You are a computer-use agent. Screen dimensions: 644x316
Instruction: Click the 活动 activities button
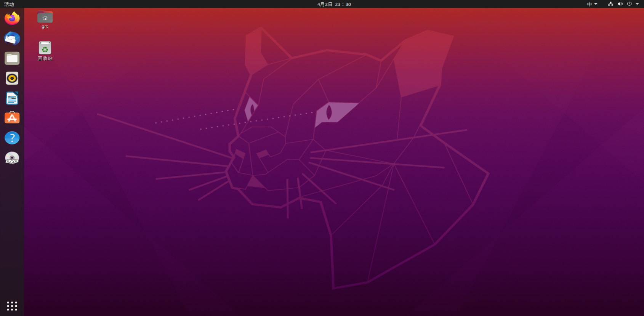tap(9, 4)
